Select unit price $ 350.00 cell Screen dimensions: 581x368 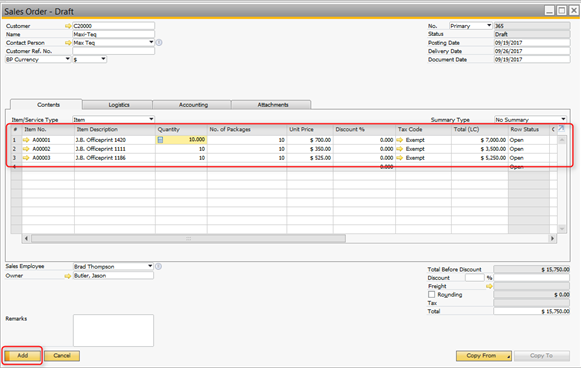point(310,149)
